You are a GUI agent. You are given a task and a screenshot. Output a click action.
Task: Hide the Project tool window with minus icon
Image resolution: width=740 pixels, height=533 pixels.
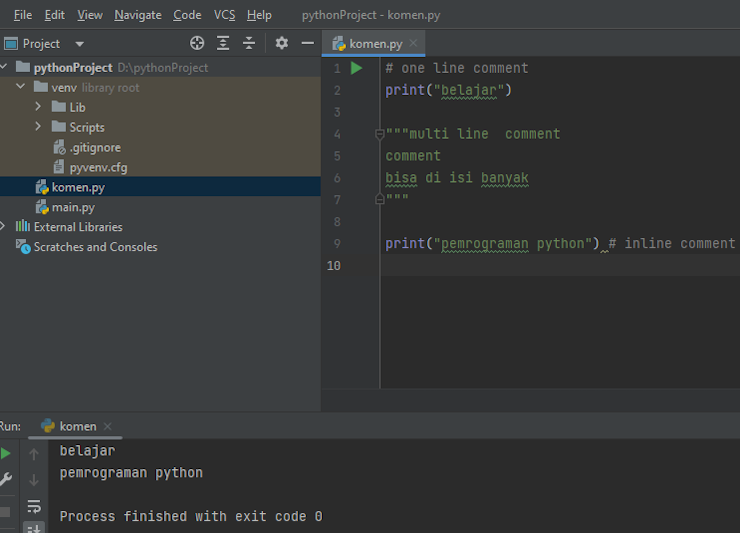tap(308, 43)
